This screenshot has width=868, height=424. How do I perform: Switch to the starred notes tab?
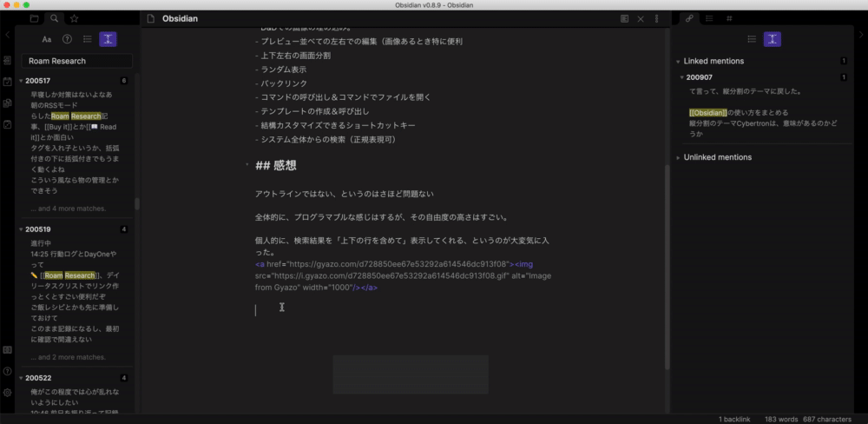pos(74,18)
